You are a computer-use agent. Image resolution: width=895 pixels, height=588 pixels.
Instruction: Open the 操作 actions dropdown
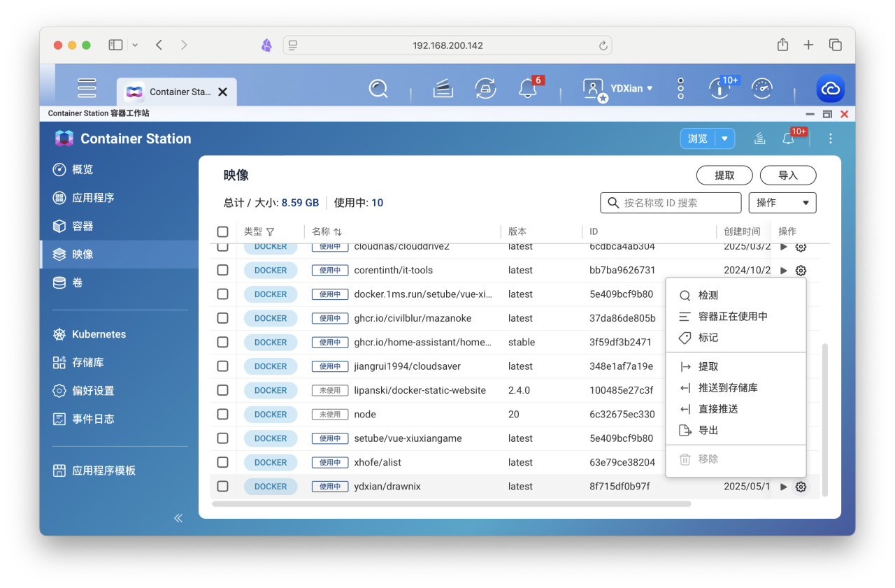(x=782, y=203)
